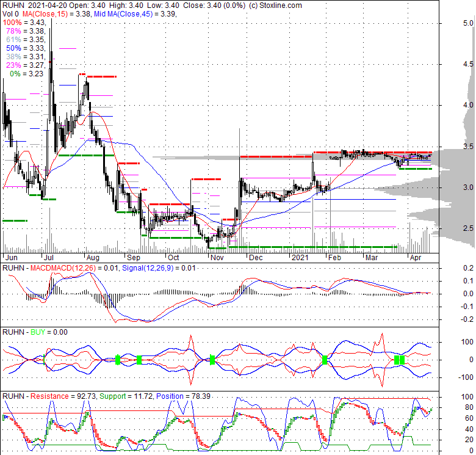This screenshot has height=455, width=476.
Task: Click the 23% = 3.27 Fibonacci level
Action: click(26, 65)
